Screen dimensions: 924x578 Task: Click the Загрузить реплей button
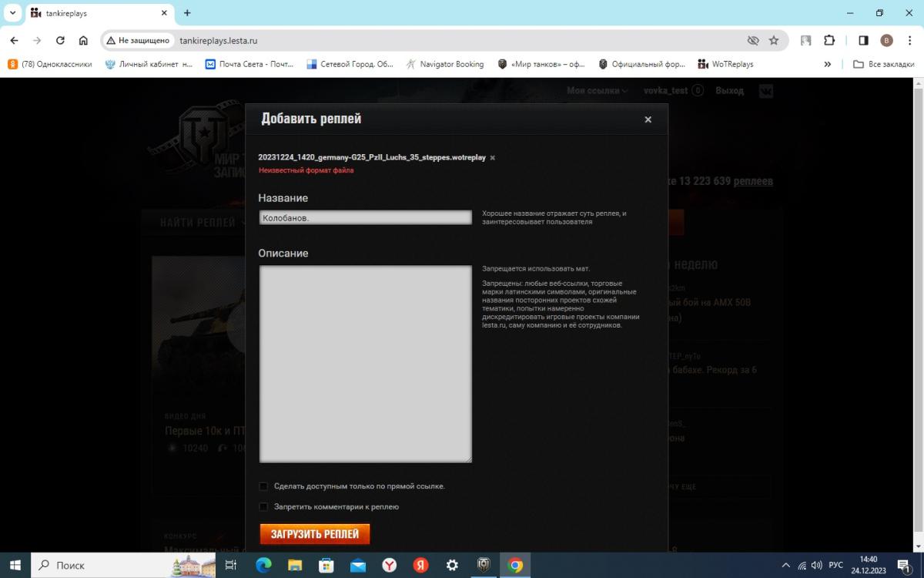pos(315,534)
